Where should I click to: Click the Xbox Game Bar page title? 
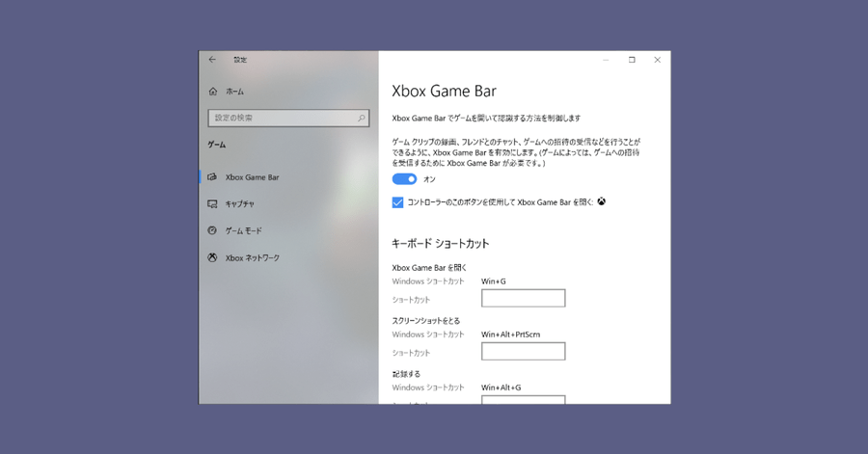point(444,92)
